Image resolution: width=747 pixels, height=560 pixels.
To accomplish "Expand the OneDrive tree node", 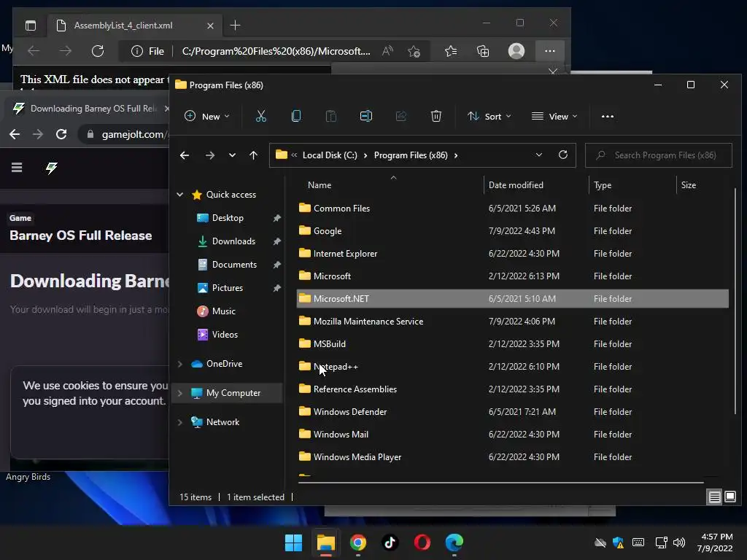I will (180, 364).
